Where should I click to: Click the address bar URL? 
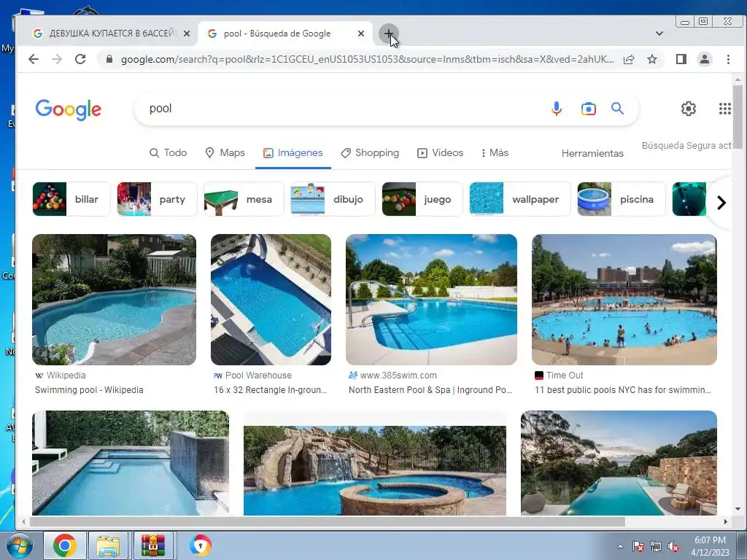(x=367, y=59)
